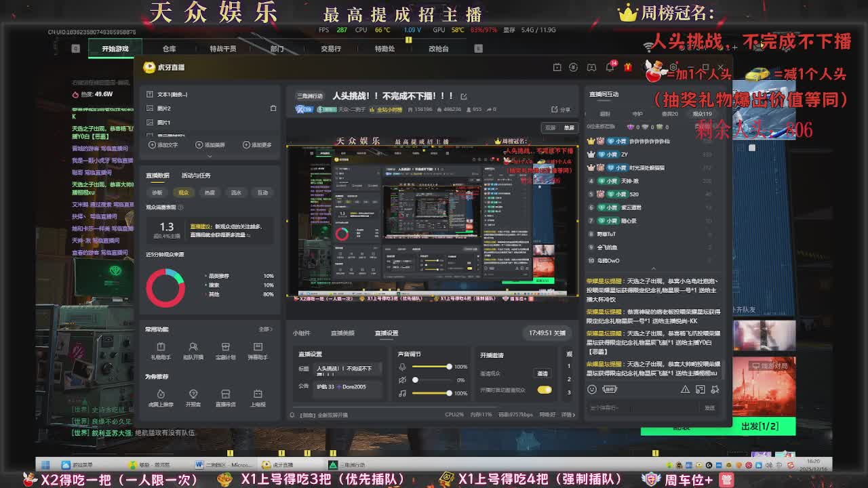
Task: Open the emoji picker in the chat panel
Action: [x=592, y=389]
